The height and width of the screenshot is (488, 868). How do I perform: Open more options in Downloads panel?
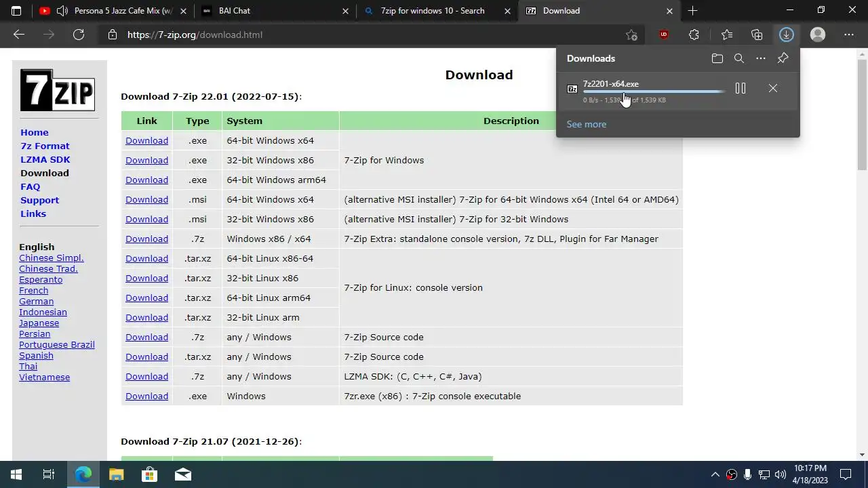(x=761, y=58)
